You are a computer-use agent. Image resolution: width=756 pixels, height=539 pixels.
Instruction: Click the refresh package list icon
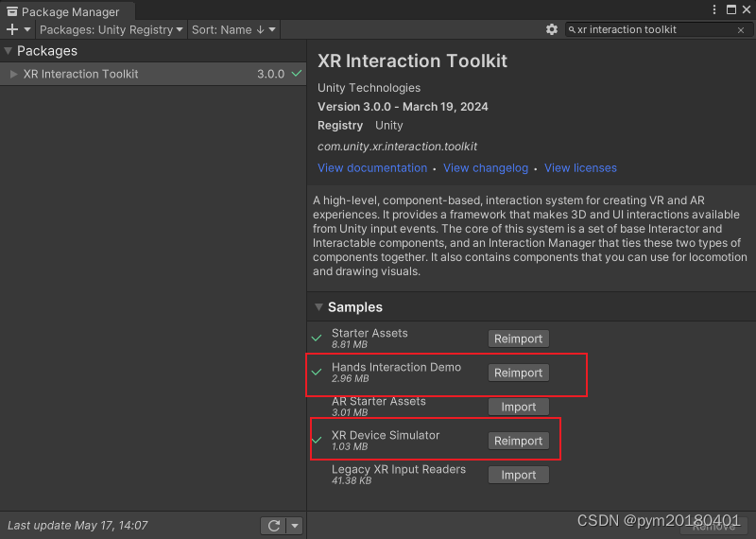point(274,526)
